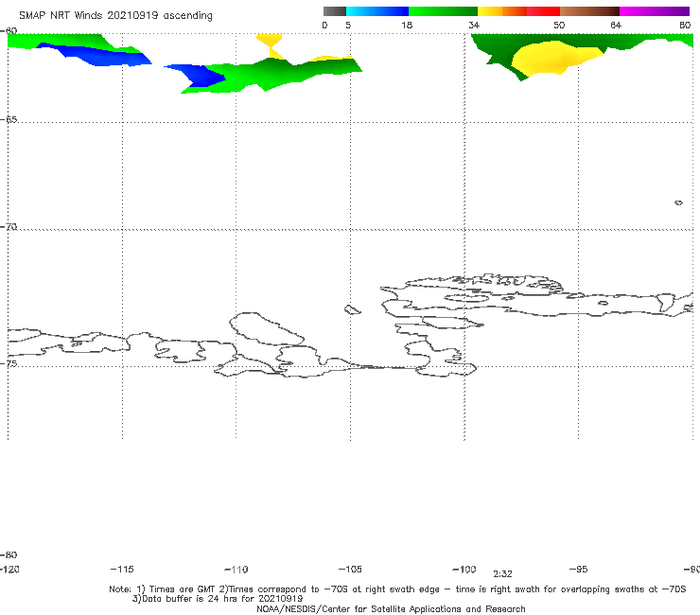Click the title 'SMAP NRT Winds 20210919 ascending'
The image size is (700, 615).
pos(115,16)
